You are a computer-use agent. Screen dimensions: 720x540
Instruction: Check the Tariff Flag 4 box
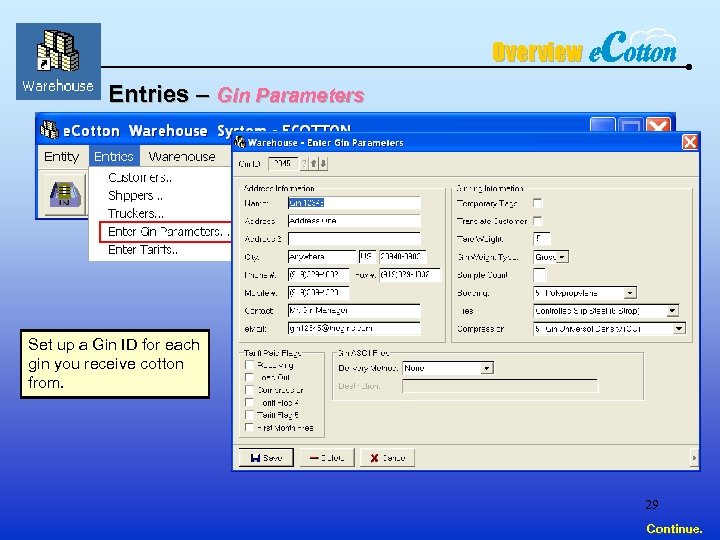[249, 402]
